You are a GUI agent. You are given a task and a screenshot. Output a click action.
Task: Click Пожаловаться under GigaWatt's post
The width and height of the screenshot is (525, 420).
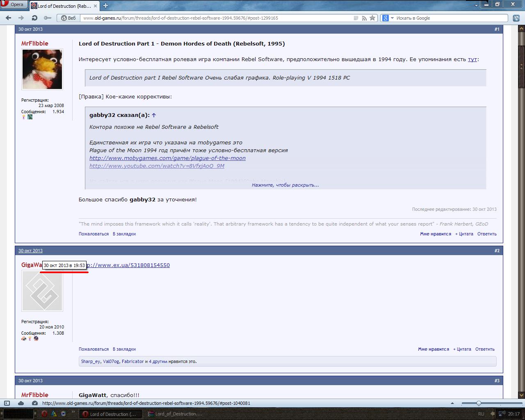pyautogui.click(x=94, y=349)
